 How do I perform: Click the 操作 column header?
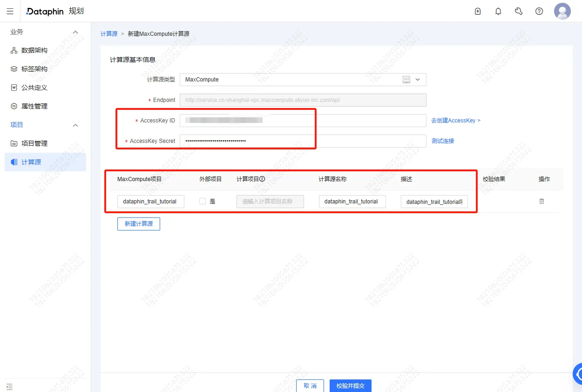pos(544,179)
